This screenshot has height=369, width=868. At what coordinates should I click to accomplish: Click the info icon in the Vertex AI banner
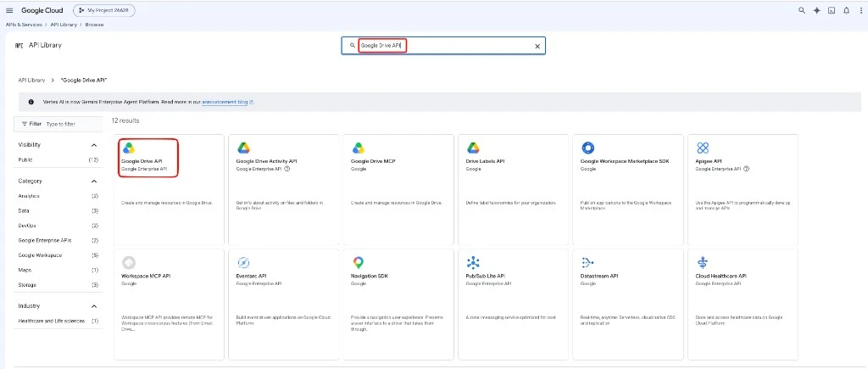point(31,103)
